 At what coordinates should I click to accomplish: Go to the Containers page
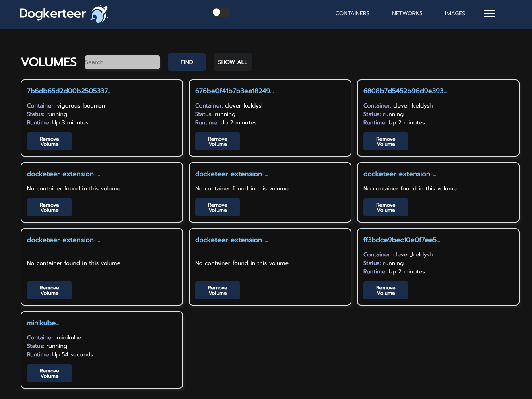[x=352, y=13]
